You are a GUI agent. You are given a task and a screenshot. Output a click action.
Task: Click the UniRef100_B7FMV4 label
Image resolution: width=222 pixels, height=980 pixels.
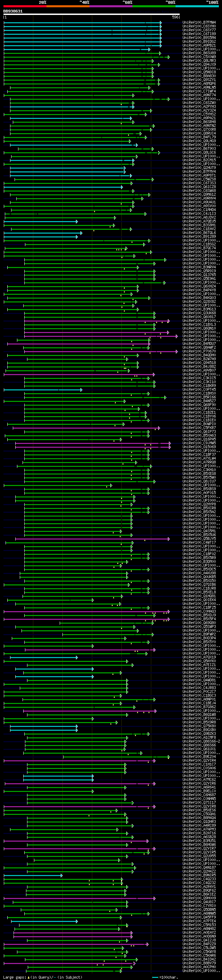click(199, 172)
